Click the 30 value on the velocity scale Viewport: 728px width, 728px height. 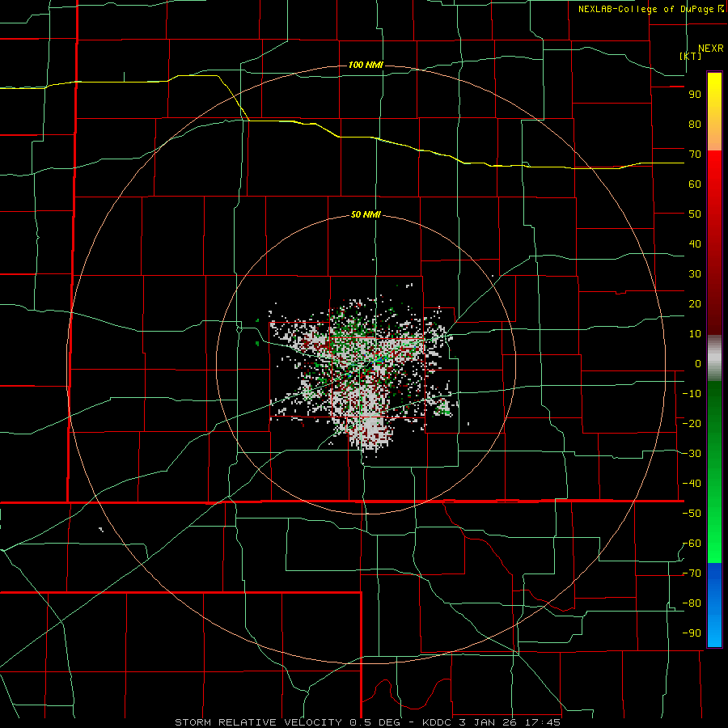click(x=695, y=274)
